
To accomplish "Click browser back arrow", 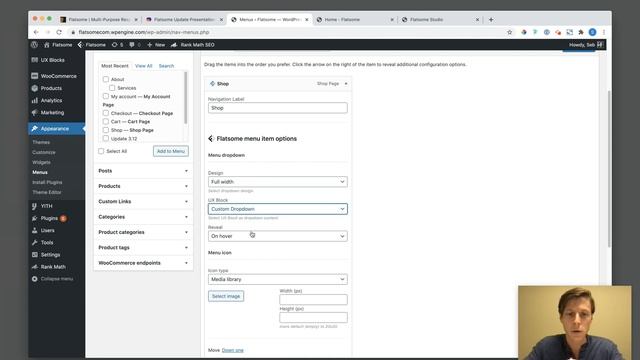I will (36, 32).
